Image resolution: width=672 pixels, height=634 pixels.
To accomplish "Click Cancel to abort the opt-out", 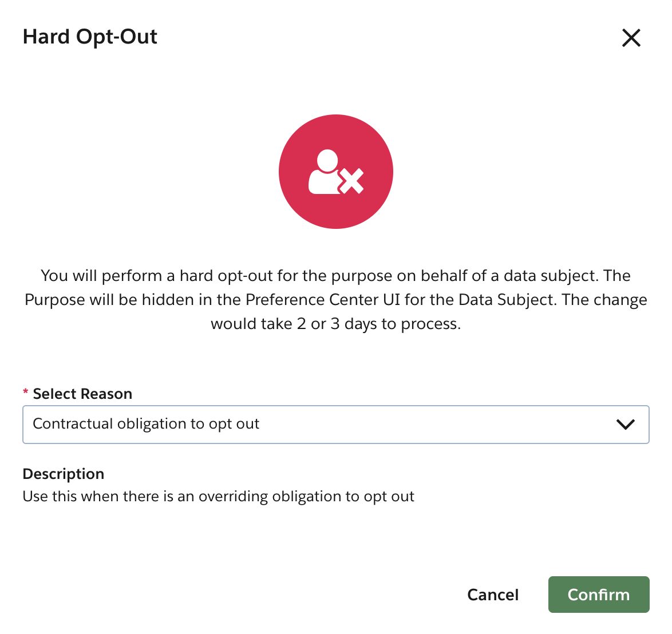I will click(493, 595).
